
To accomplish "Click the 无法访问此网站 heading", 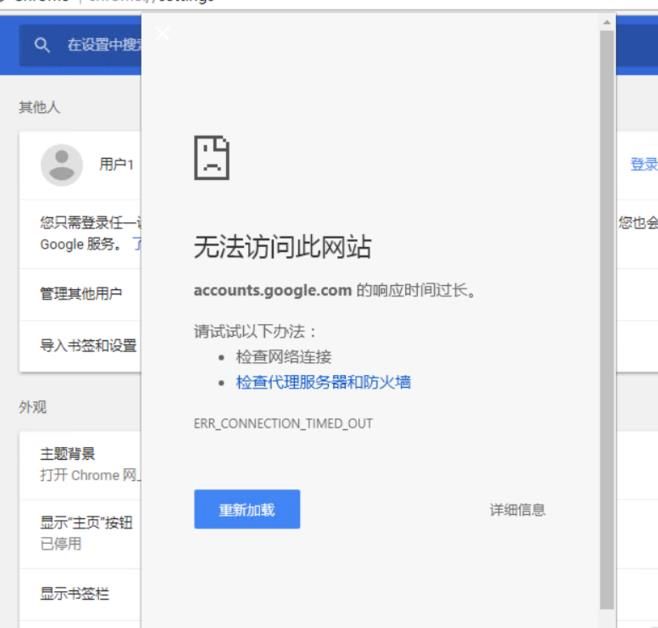I will pos(282,247).
